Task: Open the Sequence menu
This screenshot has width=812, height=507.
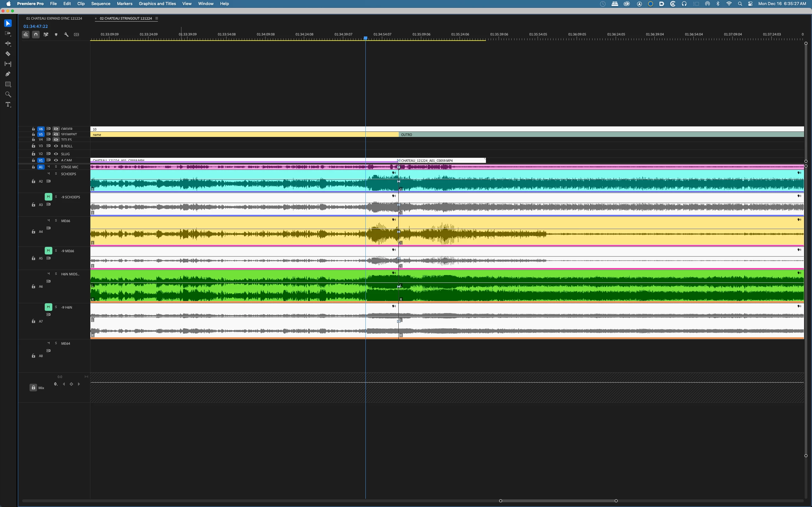Action: (x=101, y=4)
